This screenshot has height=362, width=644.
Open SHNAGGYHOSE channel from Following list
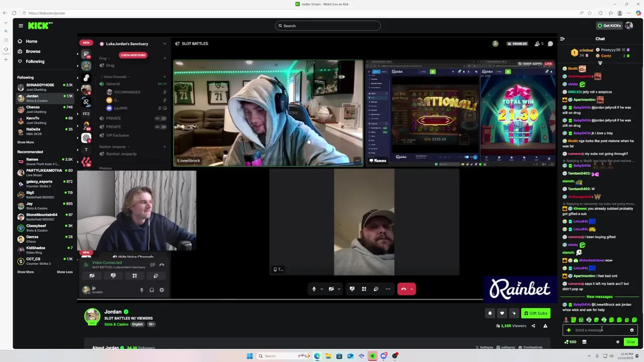click(45, 87)
